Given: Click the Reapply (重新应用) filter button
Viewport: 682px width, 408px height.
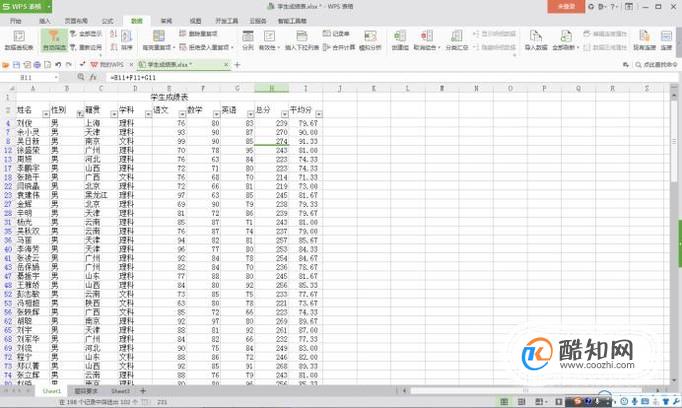Looking at the screenshot, I should pyautogui.click(x=86, y=47).
